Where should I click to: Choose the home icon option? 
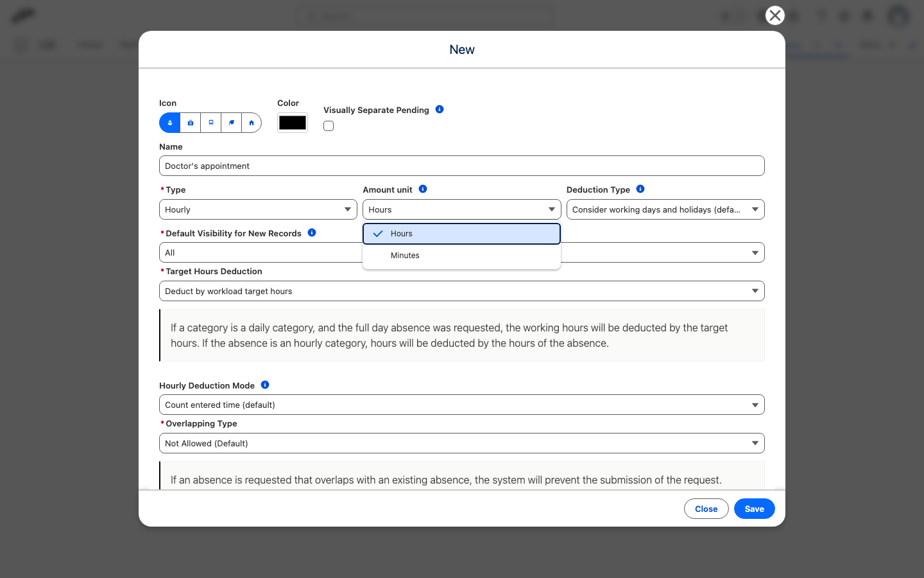[x=252, y=123]
